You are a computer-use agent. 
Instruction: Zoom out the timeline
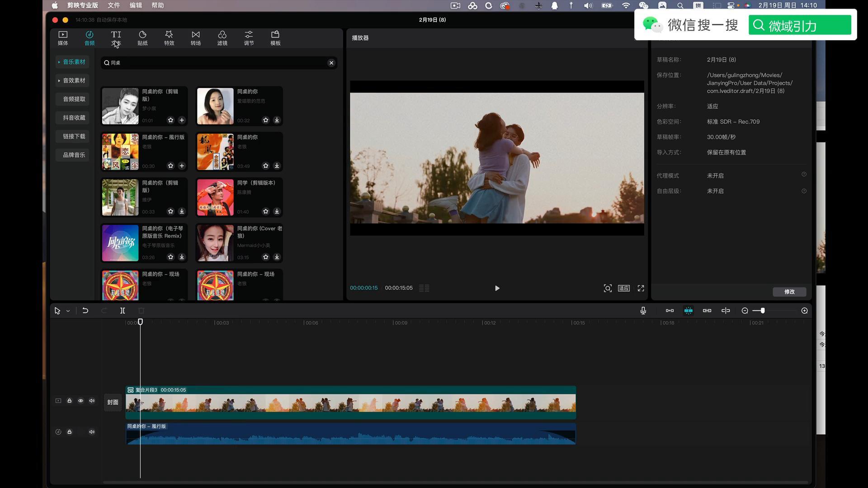click(745, 311)
